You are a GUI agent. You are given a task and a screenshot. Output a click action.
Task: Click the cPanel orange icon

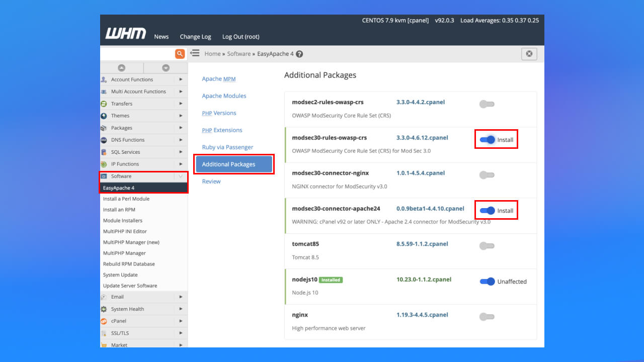(x=104, y=321)
